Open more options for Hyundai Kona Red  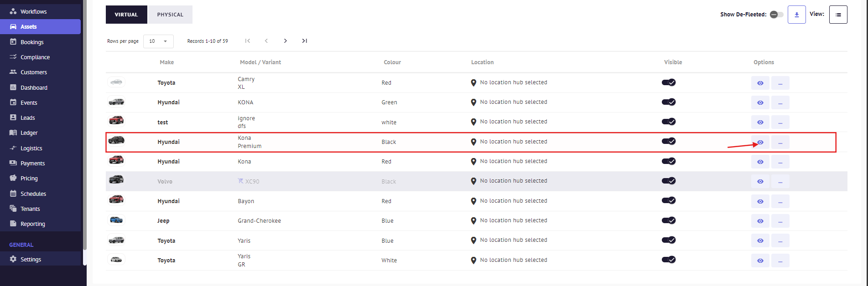pos(780,162)
